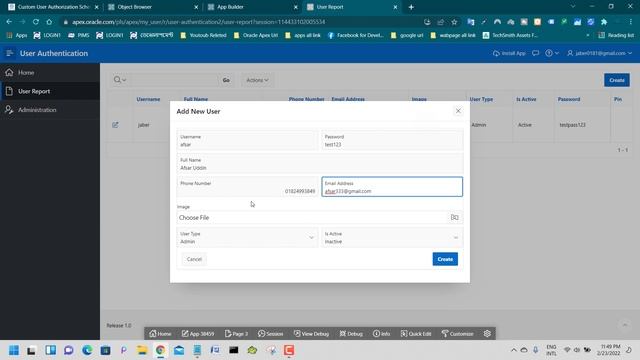Open the taskbar clock and date
This screenshot has height=360, width=640.
(610, 350)
